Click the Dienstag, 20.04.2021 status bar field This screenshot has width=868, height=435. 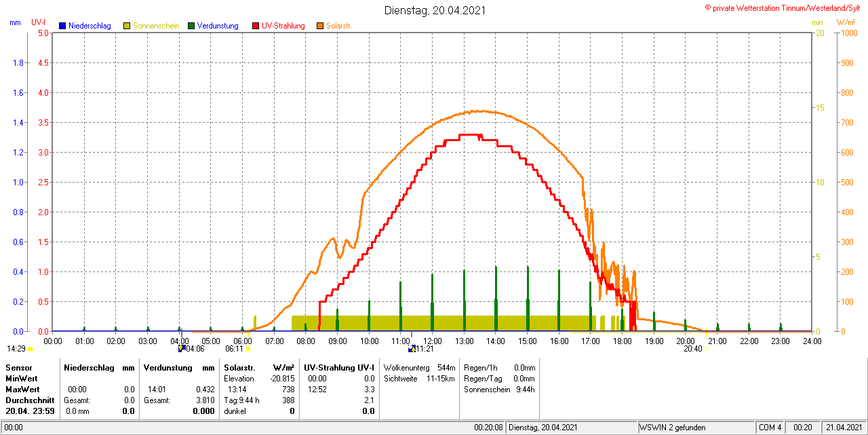[572, 428]
